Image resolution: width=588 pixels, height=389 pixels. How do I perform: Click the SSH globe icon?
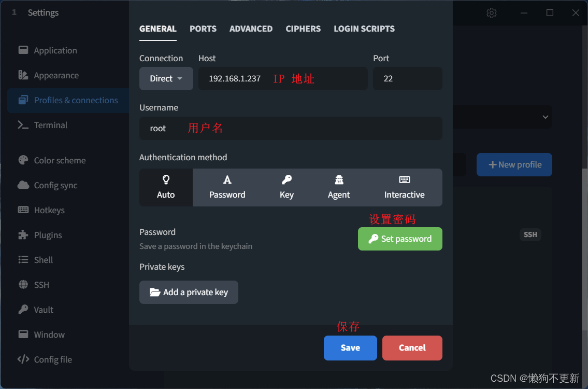23,285
